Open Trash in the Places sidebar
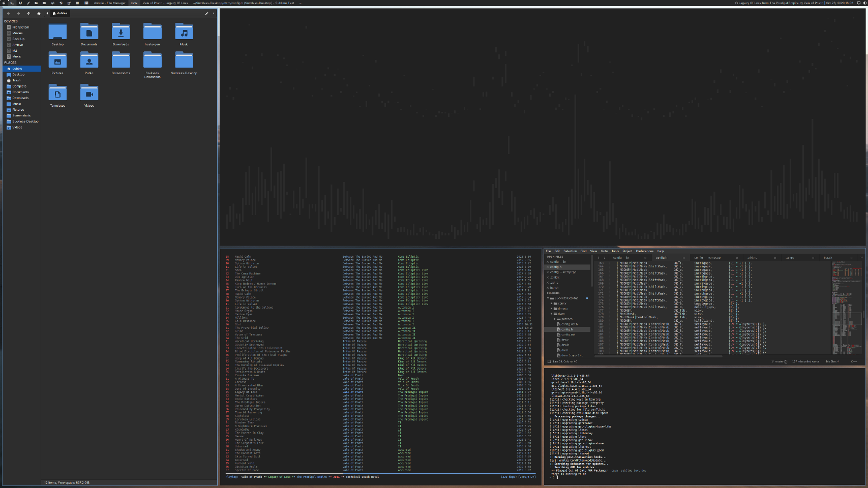 pyautogui.click(x=16, y=80)
